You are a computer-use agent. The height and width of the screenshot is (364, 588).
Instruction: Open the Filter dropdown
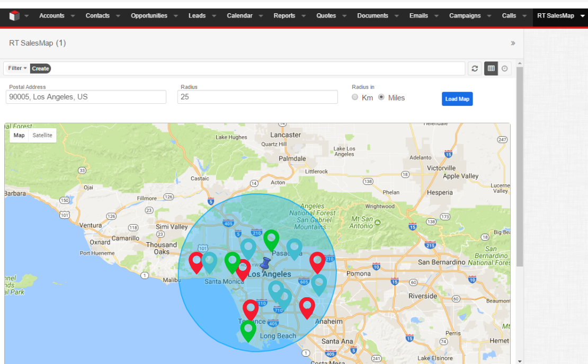17,68
